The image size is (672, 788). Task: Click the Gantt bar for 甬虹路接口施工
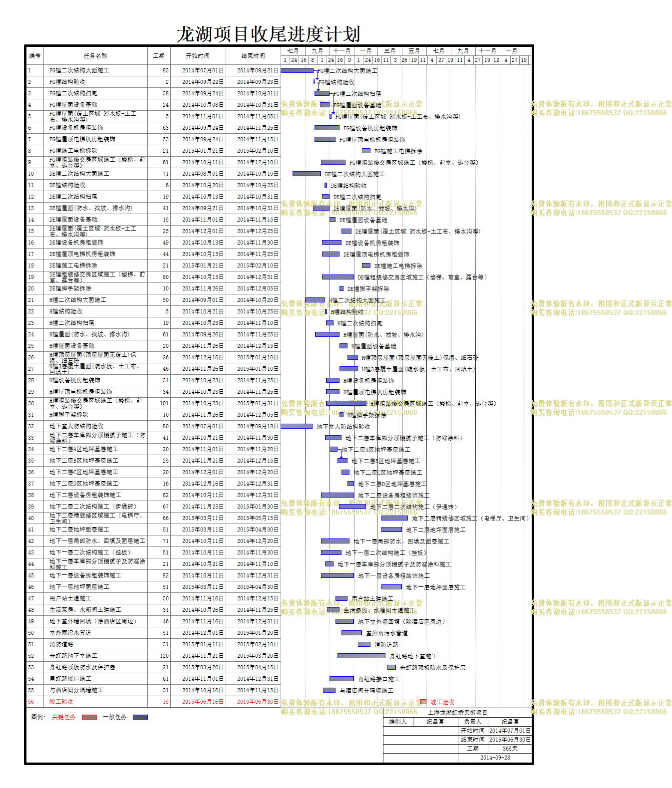pyautogui.click(x=342, y=679)
